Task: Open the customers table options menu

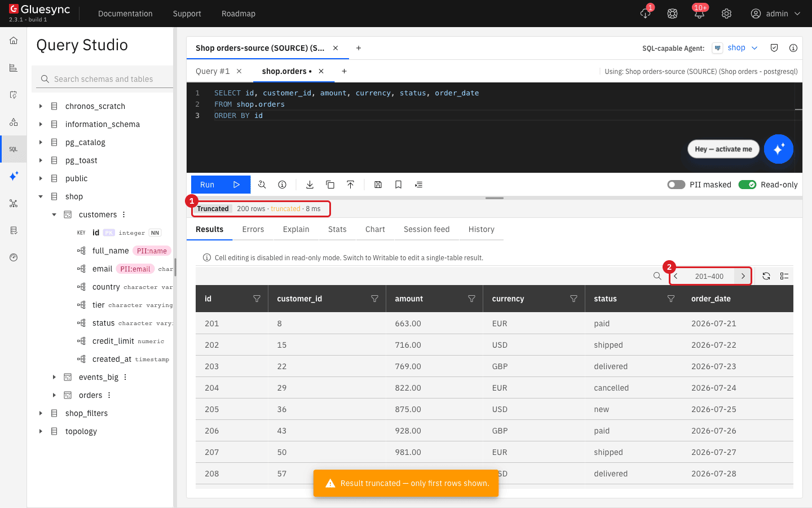Action: 124,214
